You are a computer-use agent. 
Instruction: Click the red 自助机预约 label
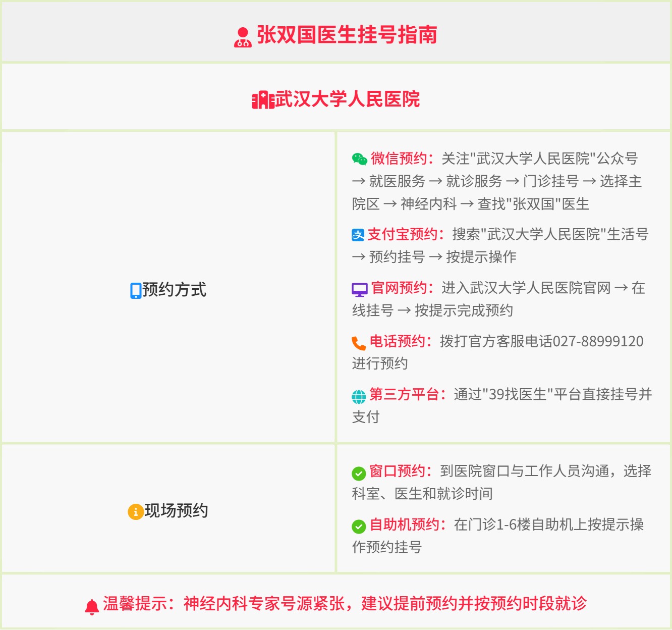408,524
